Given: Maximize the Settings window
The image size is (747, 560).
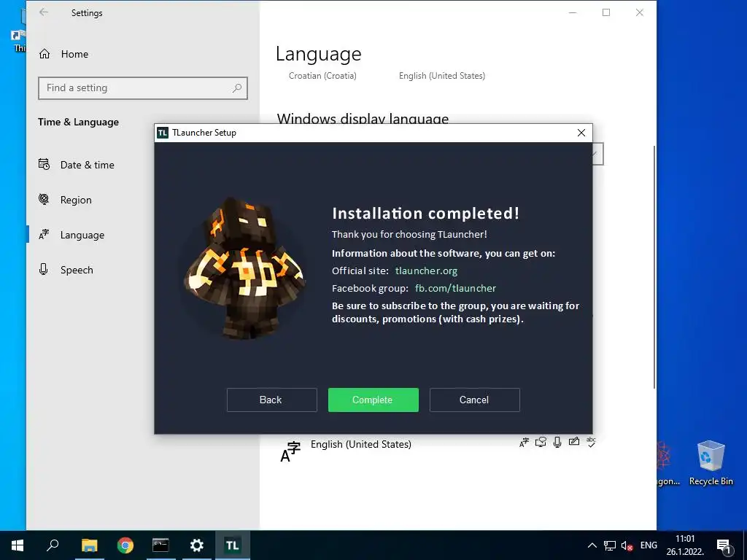Looking at the screenshot, I should [x=606, y=12].
